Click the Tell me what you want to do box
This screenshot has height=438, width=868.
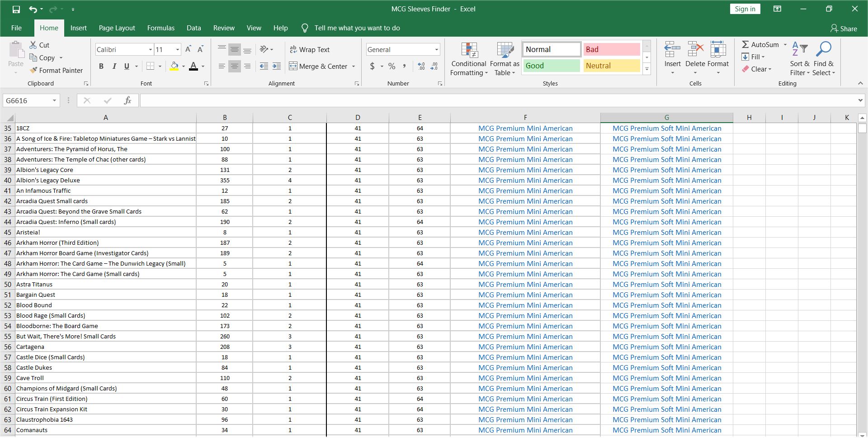coord(351,28)
